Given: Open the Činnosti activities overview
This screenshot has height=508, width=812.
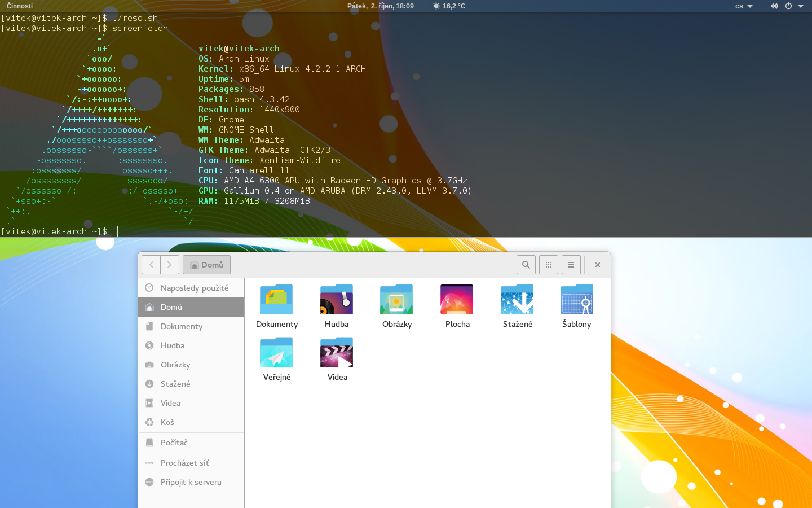Looking at the screenshot, I should 20,6.
